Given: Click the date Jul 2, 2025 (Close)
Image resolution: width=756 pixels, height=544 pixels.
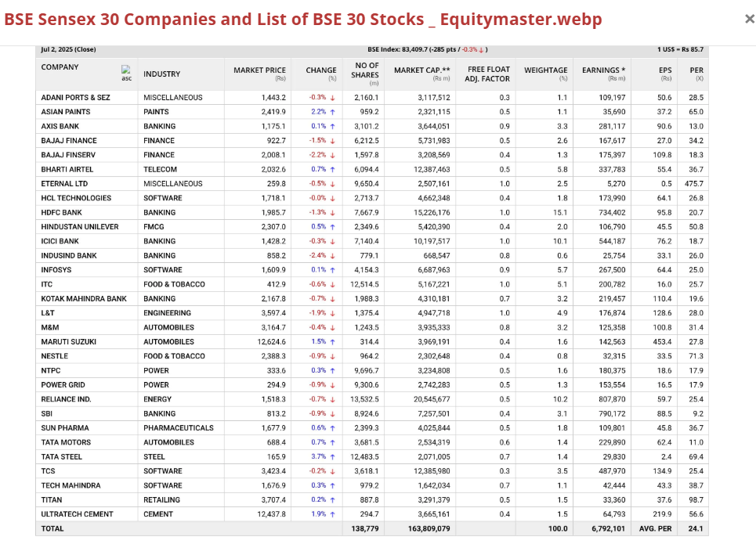Looking at the screenshot, I should pyautogui.click(x=68, y=49).
